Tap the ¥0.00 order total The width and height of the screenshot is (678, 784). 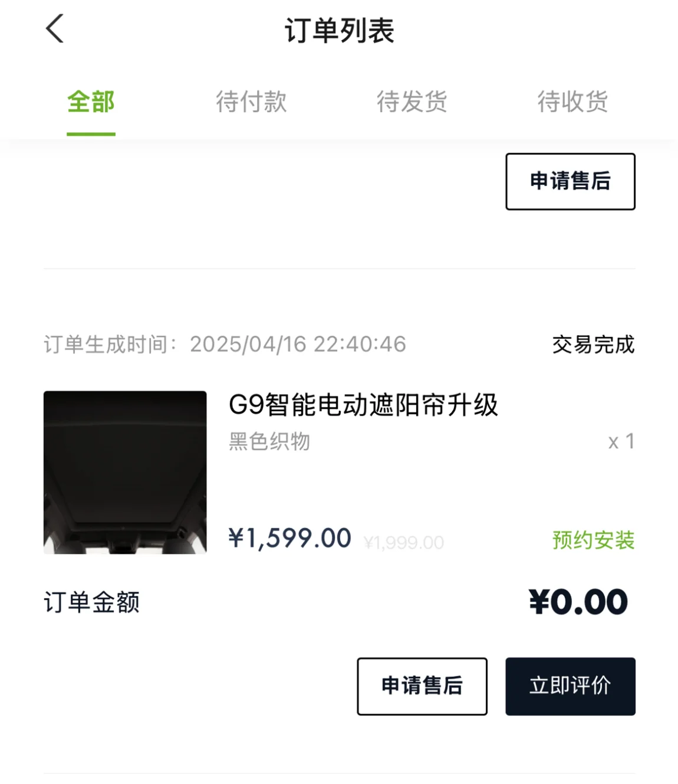[578, 602]
